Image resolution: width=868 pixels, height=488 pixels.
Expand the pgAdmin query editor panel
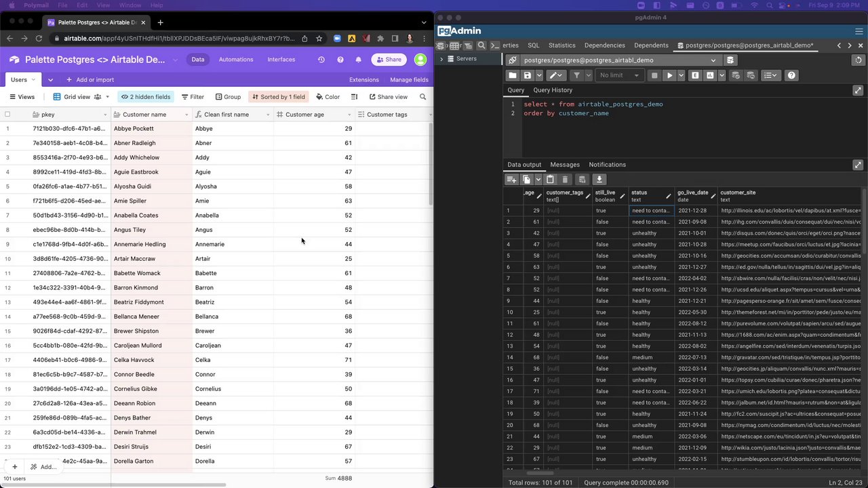(858, 90)
